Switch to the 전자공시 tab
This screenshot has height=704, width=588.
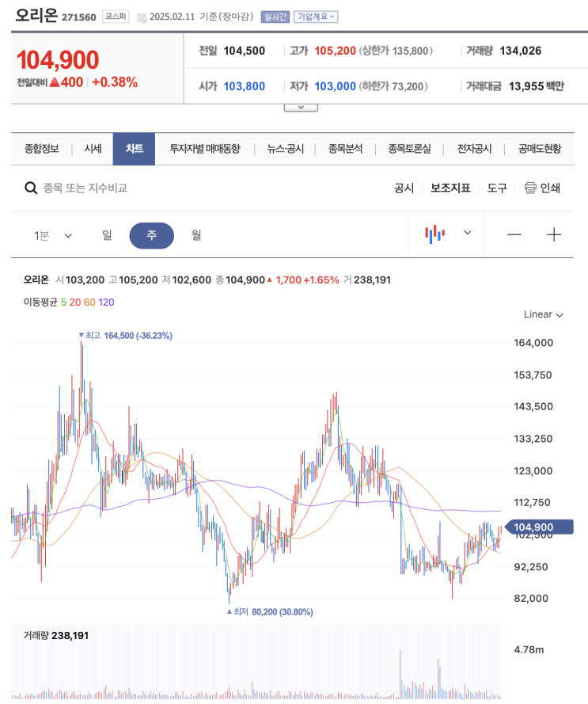(474, 149)
